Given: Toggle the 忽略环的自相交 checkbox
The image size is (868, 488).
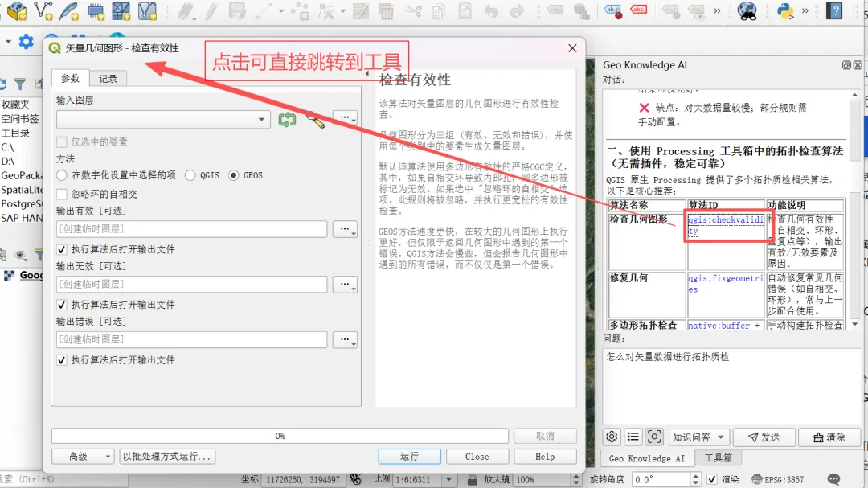Looking at the screenshot, I should pyautogui.click(x=61, y=194).
